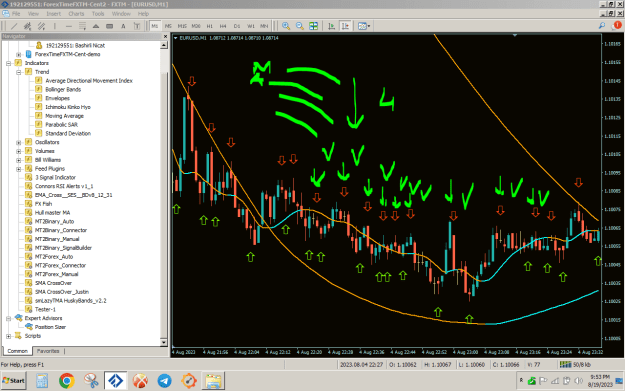Open the Tools menu
The image size is (625, 391).
pos(98,14)
